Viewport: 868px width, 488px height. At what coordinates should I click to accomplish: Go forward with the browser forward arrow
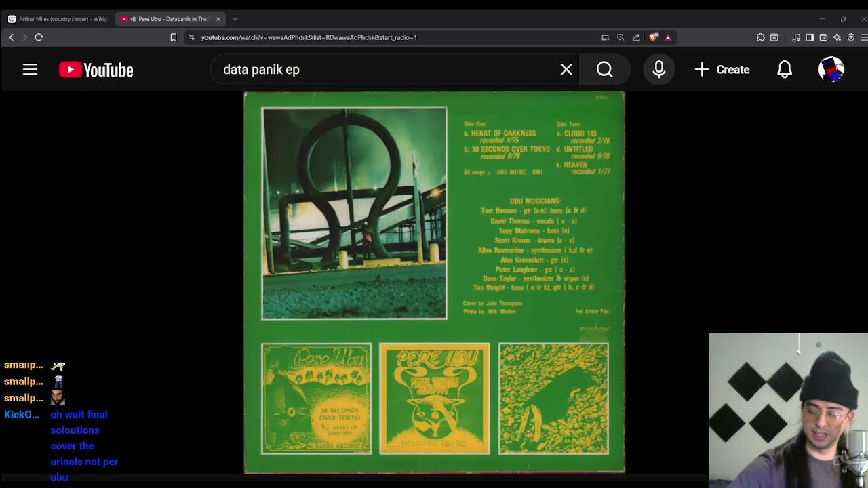24,37
